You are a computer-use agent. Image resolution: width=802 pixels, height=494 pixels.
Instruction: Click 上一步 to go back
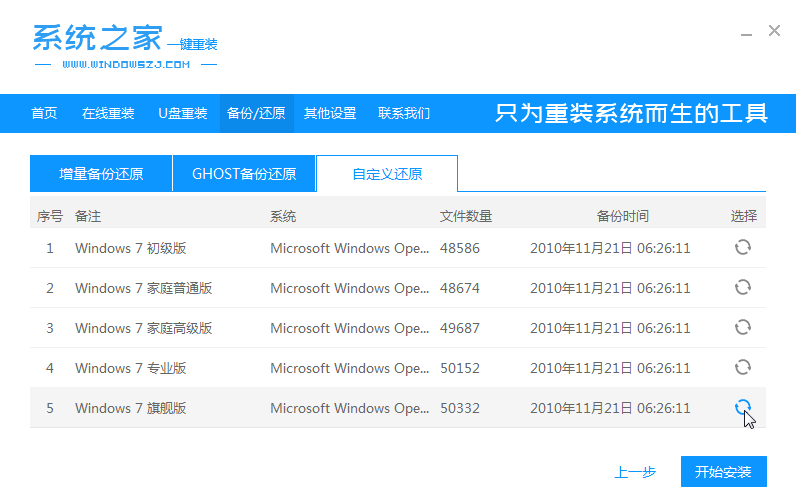(635, 472)
